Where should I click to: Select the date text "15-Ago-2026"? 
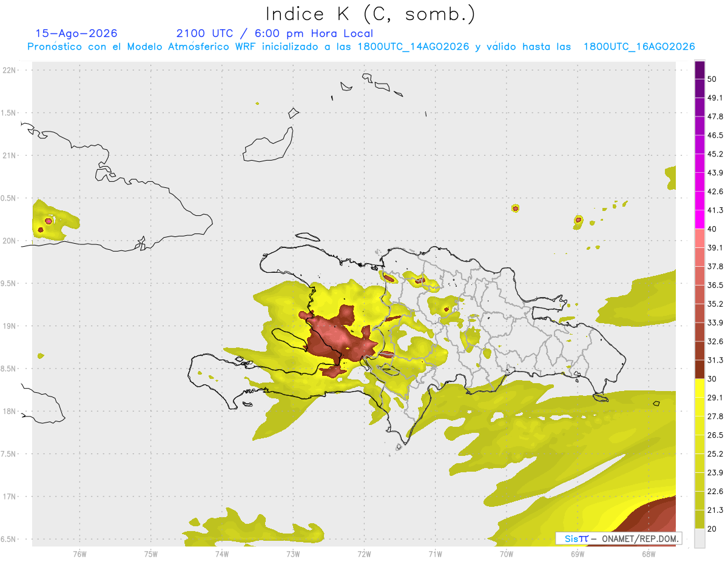(76, 33)
